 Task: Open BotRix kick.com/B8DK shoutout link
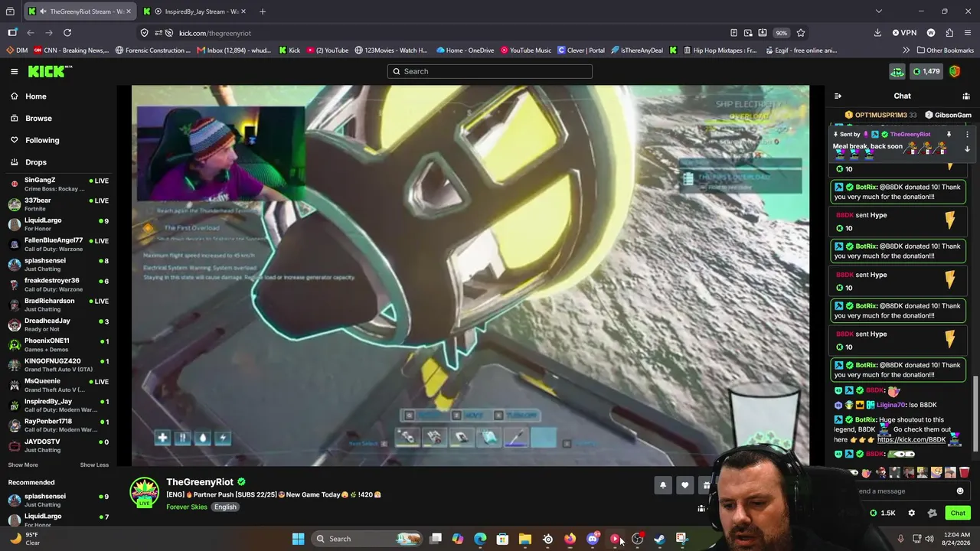[911, 440]
